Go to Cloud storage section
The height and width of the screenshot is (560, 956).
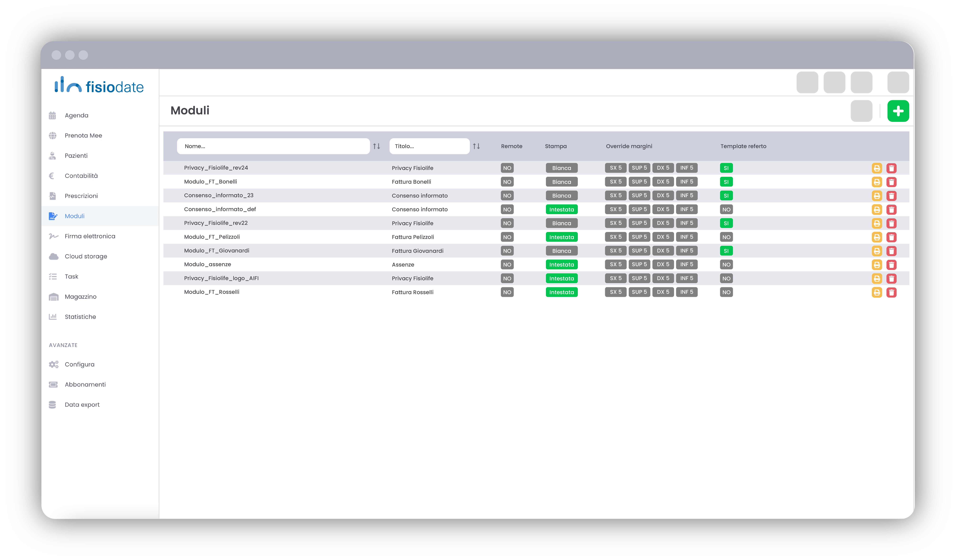[86, 256]
